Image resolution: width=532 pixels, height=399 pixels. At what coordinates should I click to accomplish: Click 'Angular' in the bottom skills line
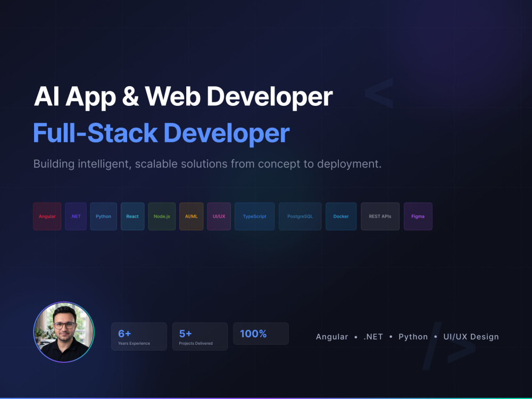pyautogui.click(x=332, y=337)
